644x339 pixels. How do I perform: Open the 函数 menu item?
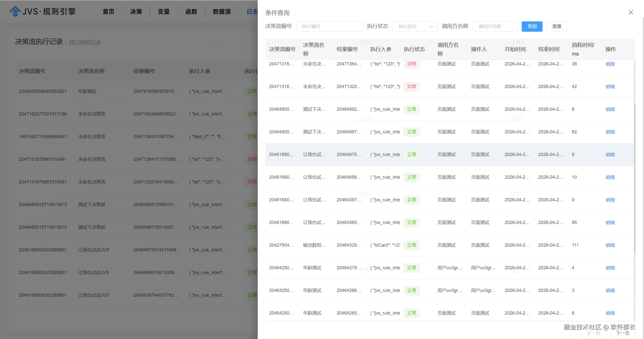pyautogui.click(x=191, y=12)
